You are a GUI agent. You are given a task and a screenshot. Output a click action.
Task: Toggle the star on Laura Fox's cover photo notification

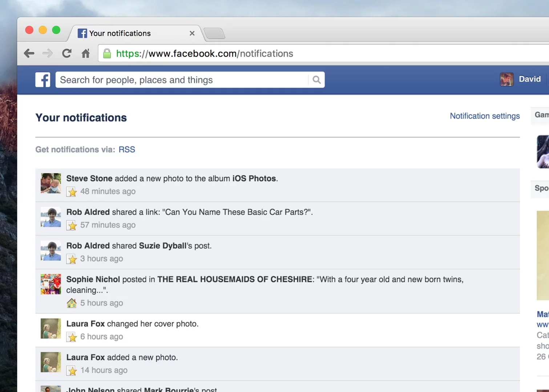coord(72,337)
